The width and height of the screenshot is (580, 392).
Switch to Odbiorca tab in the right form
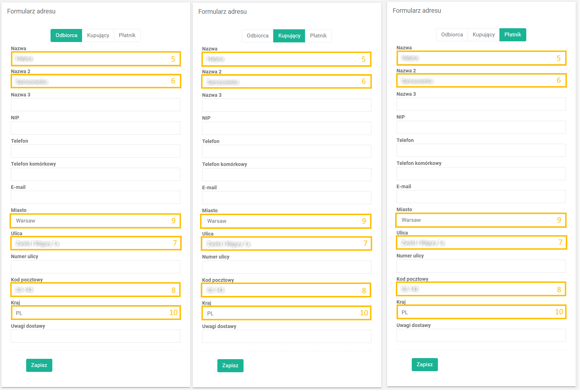(x=452, y=35)
